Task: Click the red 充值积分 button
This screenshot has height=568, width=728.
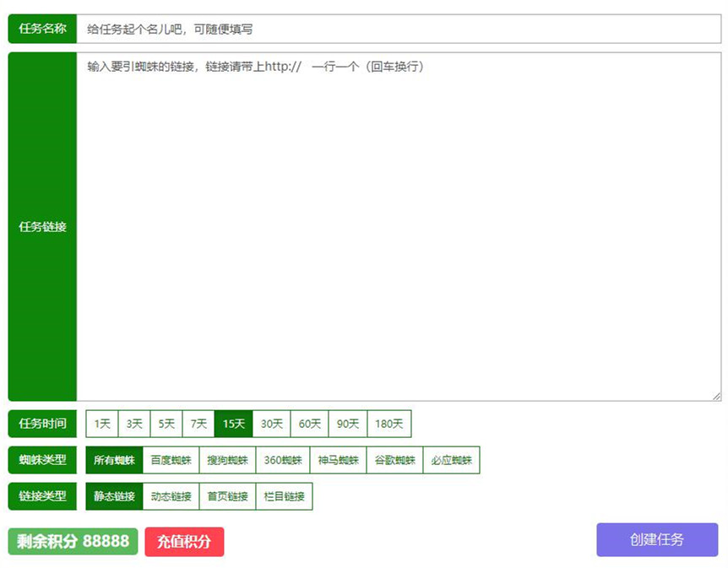Action: (184, 541)
